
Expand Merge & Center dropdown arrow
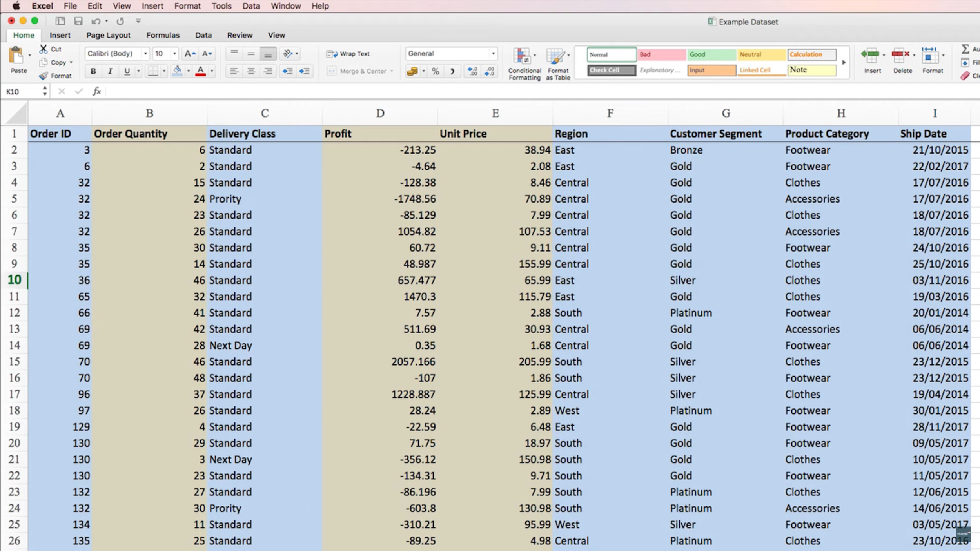[x=392, y=71]
